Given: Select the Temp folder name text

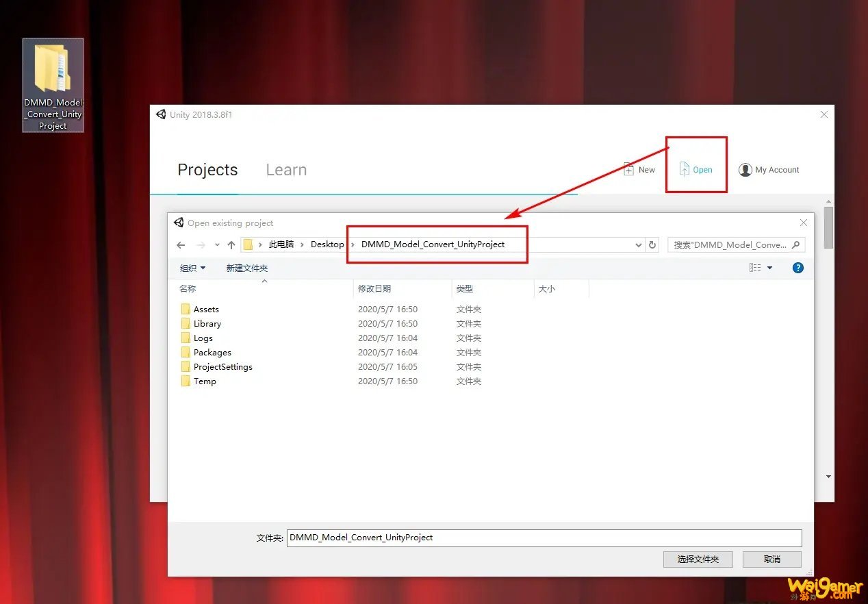Looking at the screenshot, I should pyautogui.click(x=205, y=381).
